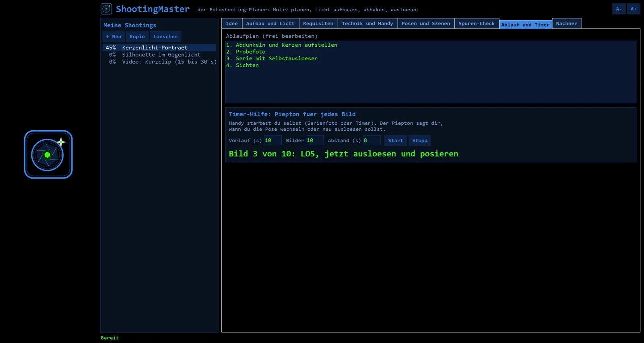
Task: Open the Nachher tab
Action: coord(567,23)
